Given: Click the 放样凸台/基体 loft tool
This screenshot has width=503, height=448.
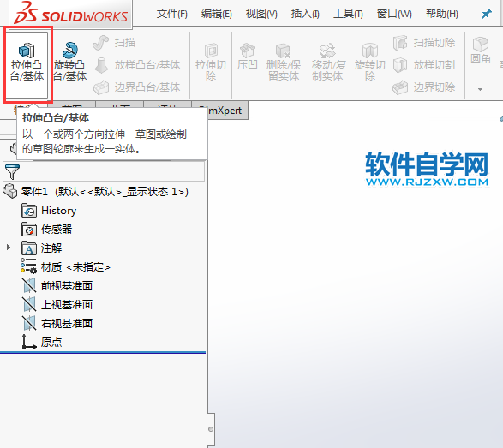Looking at the screenshot, I should 137,65.
